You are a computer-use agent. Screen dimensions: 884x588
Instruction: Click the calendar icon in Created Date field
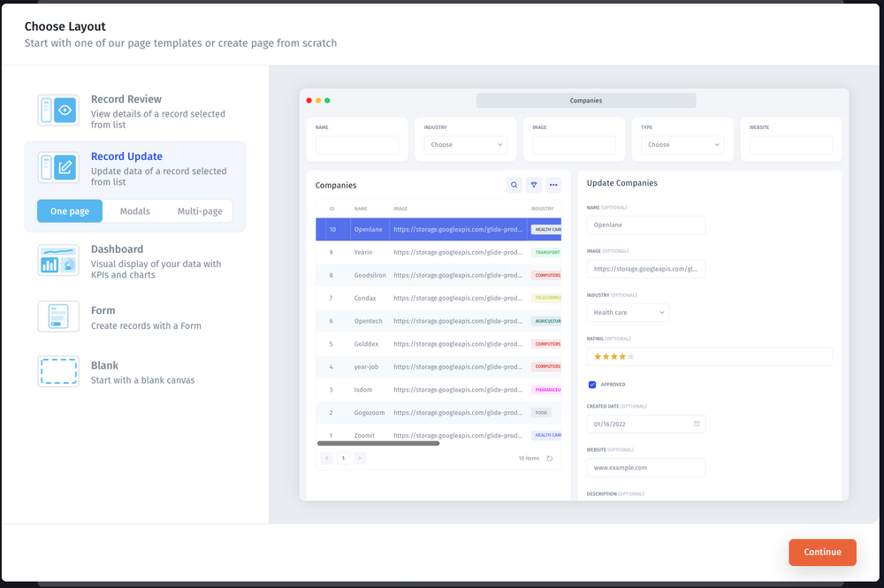pyautogui.click(x=697, y=424)
